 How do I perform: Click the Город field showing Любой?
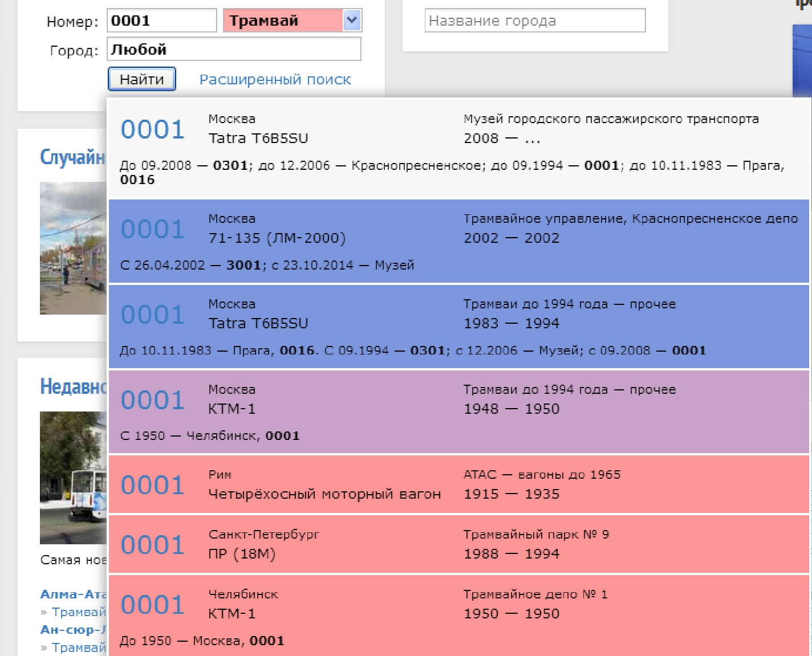tap(234, 50)
